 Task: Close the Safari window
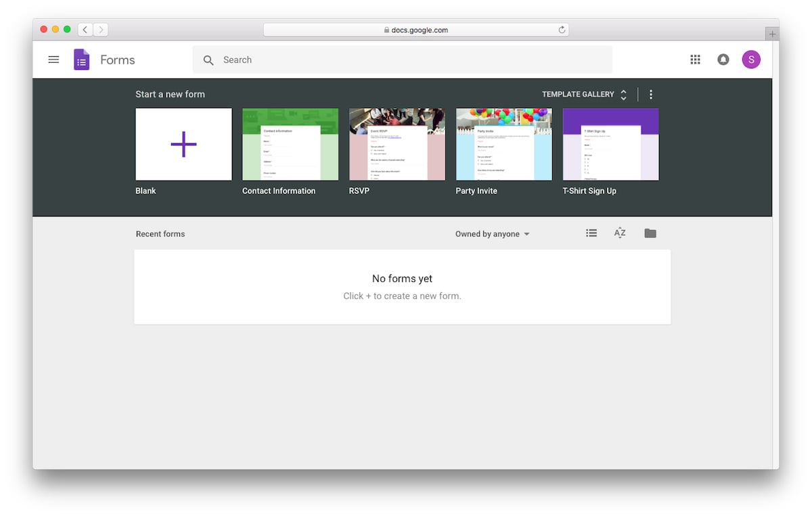[x=44, y=29]
